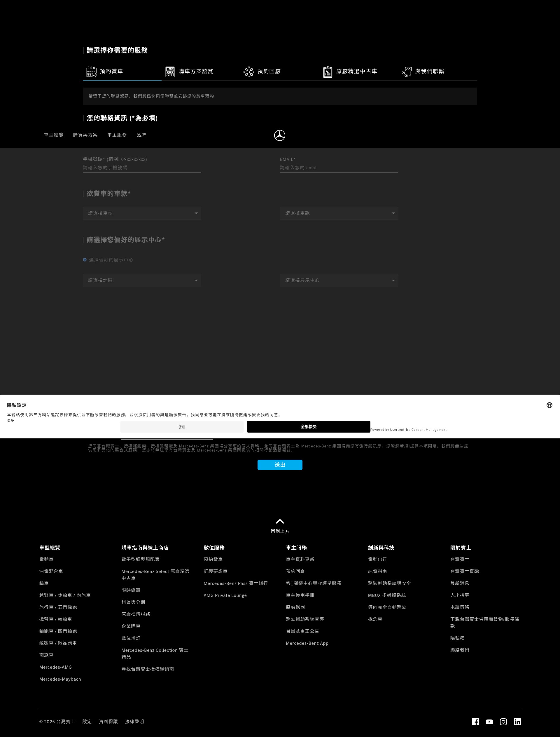The height and width of the screenshot is (737, 560).
Task: Open the 購買與方案 nav menu
Action: tap(85, 135)
